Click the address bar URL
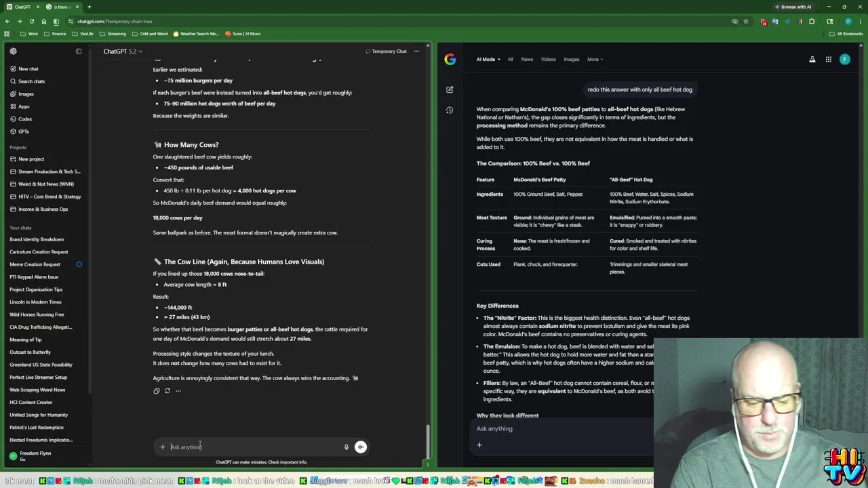The width and height of the screenshot is (868, 488). 115,21
